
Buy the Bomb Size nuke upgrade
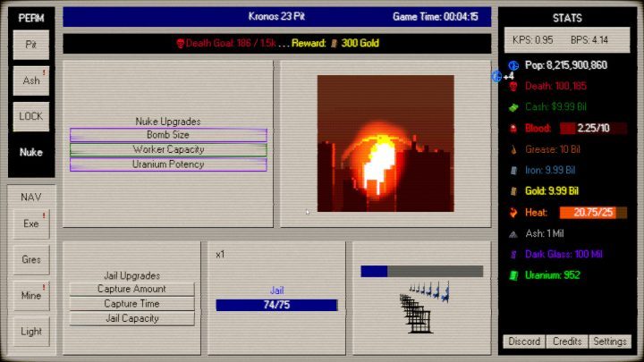click(168, 135)
